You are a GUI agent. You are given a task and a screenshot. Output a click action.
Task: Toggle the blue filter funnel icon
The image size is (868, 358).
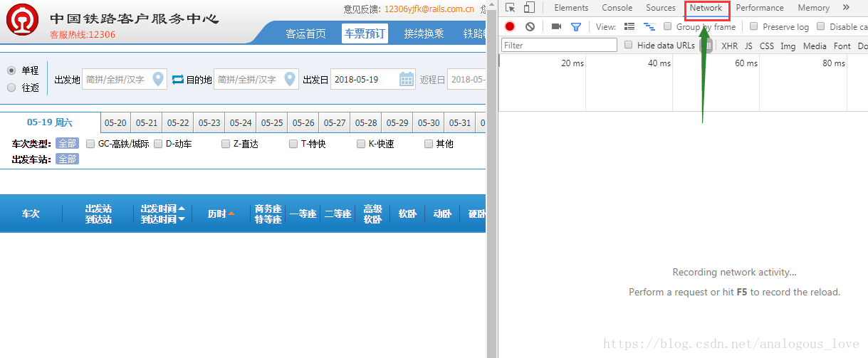[x=576, y=27]
